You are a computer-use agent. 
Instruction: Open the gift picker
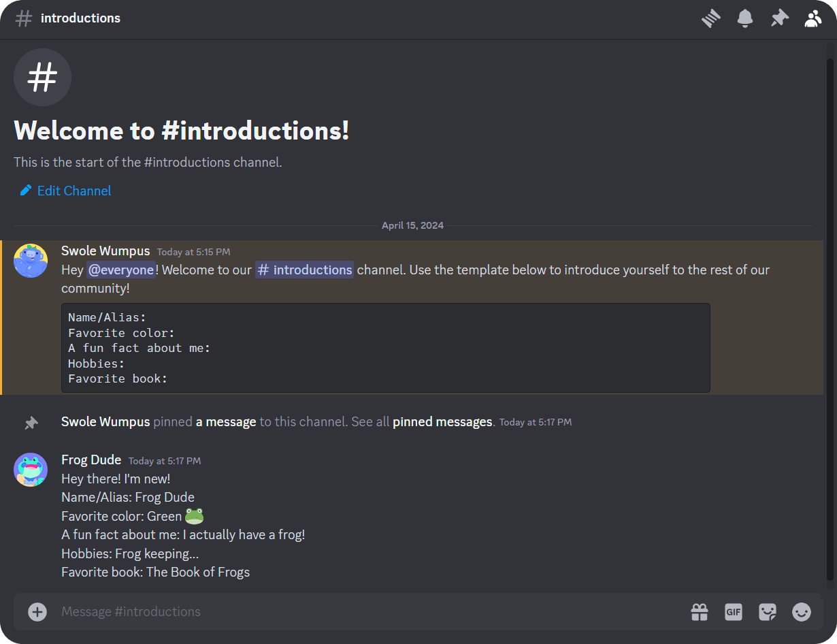click(699, 611)
